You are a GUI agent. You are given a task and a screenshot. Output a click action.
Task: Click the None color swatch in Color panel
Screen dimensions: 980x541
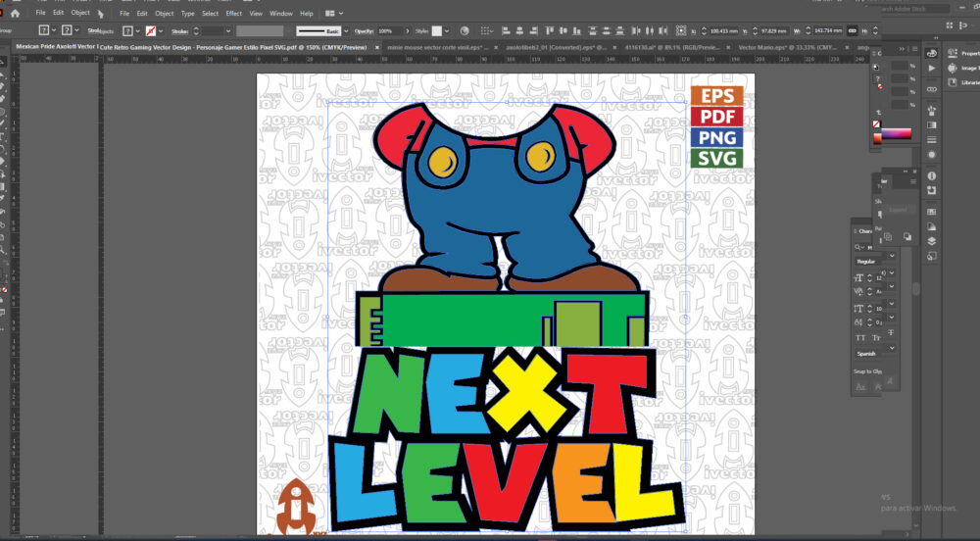876,123
